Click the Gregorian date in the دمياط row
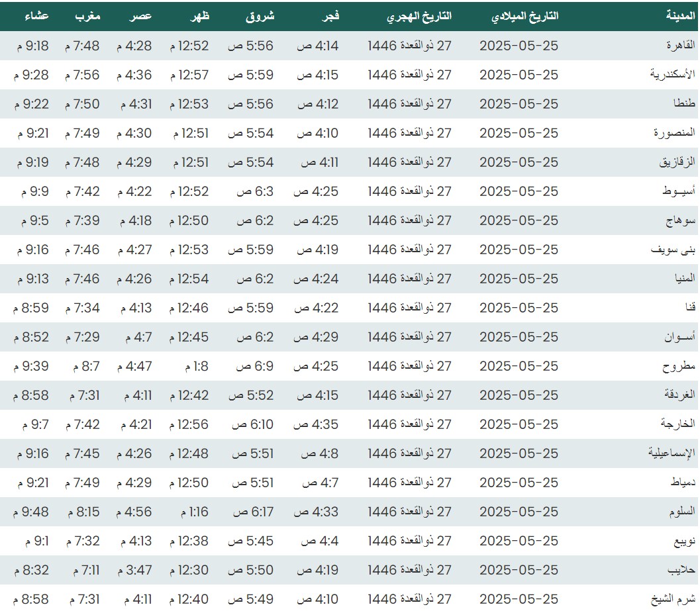Viewport: 700px width, 611px height. [x=519, y=483]
